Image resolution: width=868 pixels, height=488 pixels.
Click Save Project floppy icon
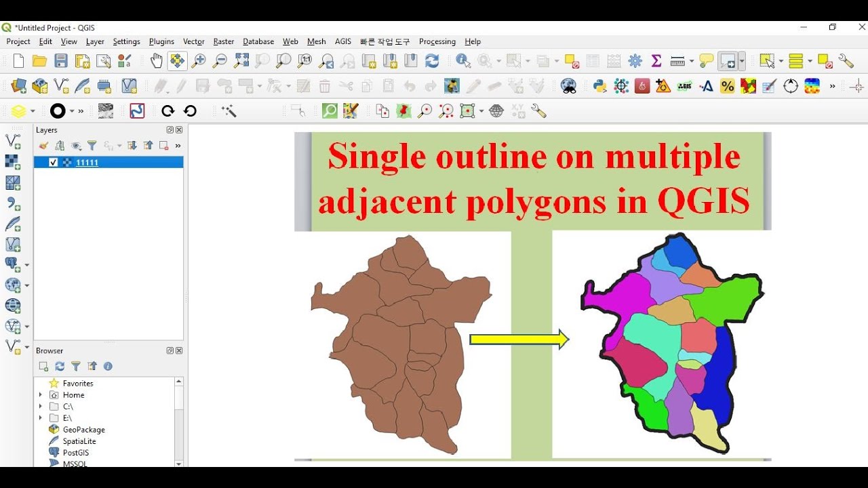[x=61, y=61]
